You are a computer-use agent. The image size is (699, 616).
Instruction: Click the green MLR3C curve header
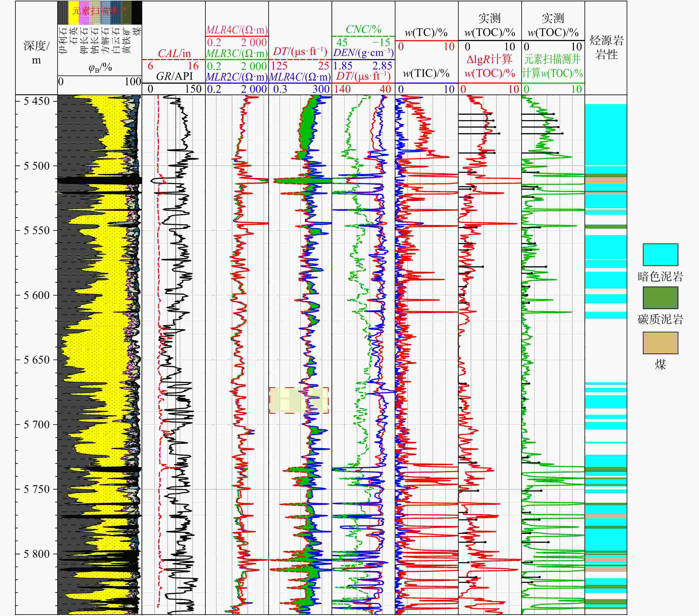pyautogui.click(x=237, y=53)
